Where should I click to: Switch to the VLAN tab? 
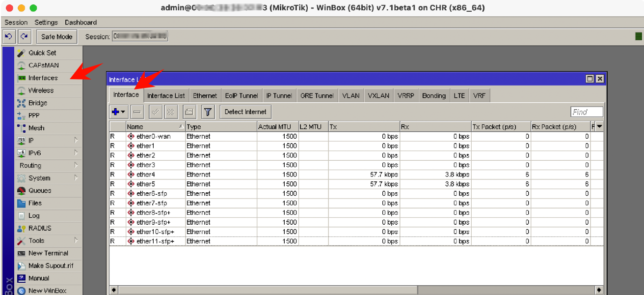tap(351, 96)
